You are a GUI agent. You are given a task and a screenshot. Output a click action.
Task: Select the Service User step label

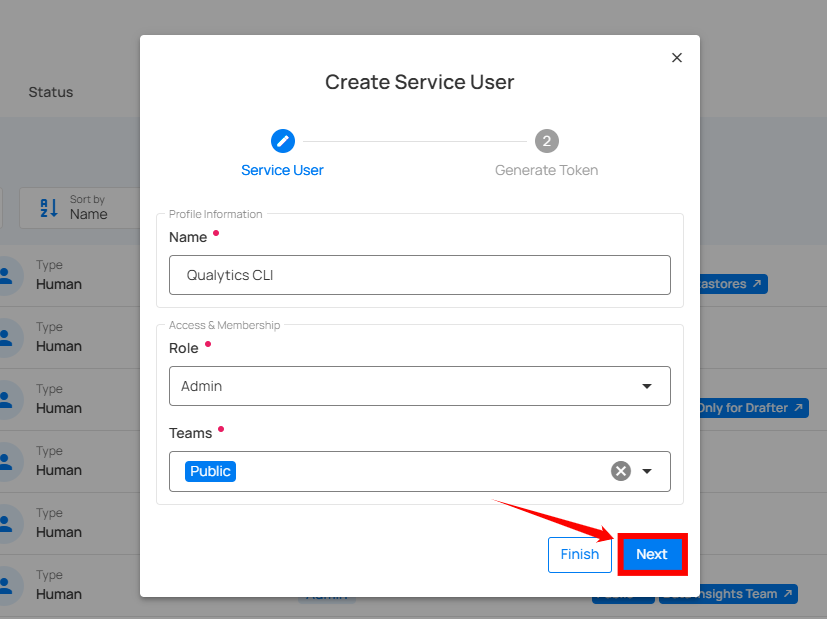click(x=282, y=170)
